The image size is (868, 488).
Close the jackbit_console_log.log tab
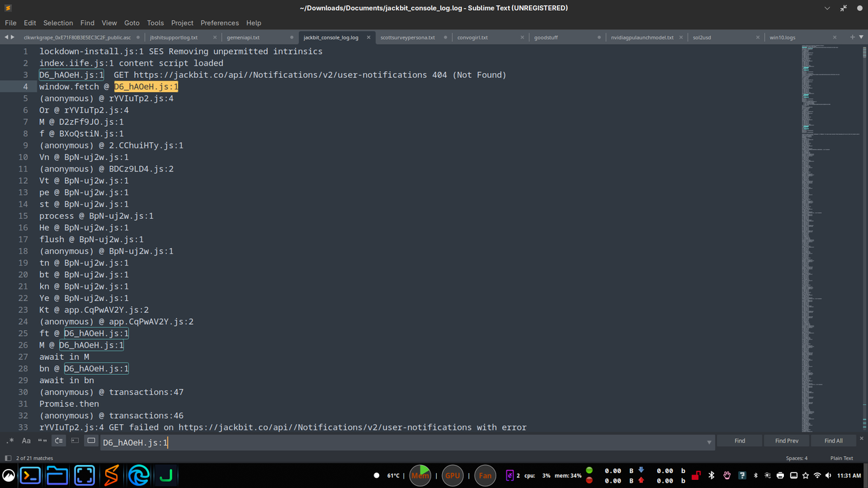370,38
